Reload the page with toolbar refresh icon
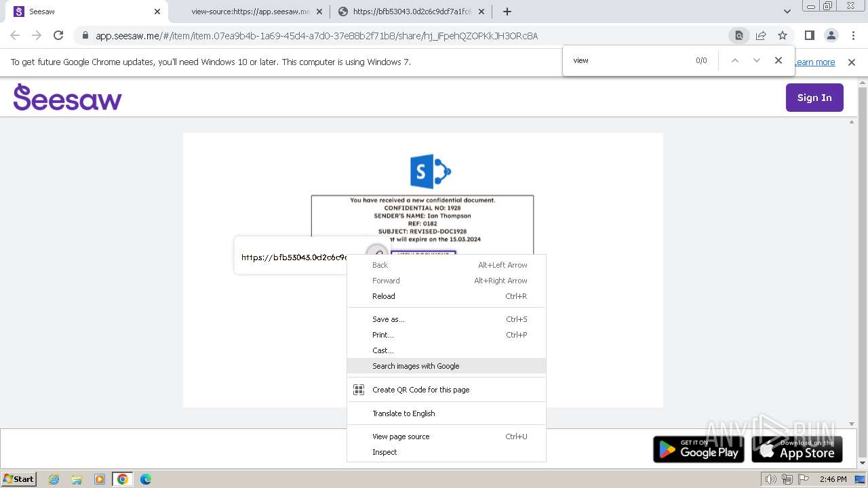Screen dimensions: 868x488 click(x=58, y=35)
